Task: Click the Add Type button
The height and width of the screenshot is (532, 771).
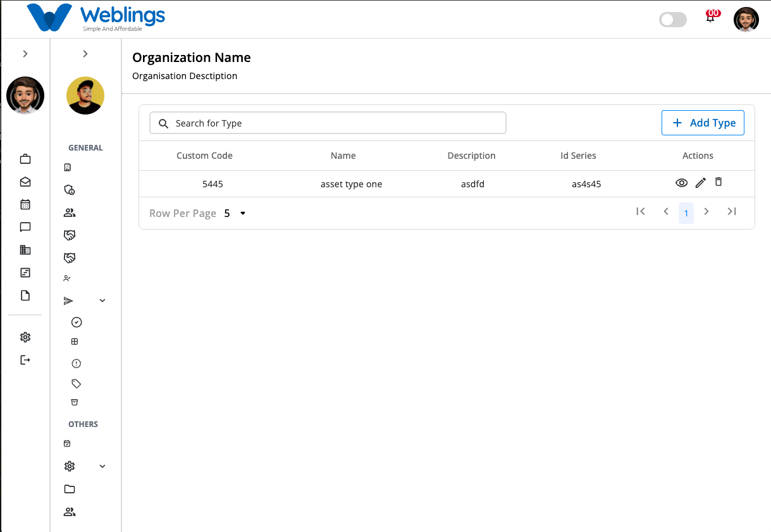Action: (703, 123)
